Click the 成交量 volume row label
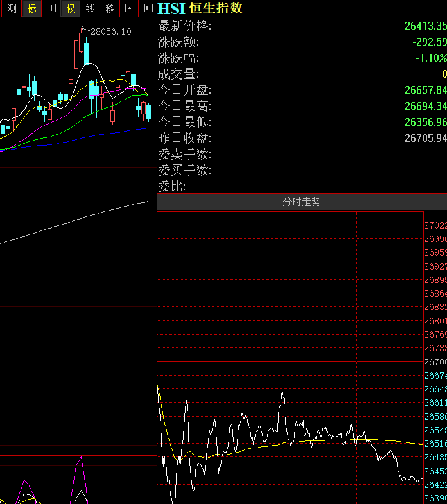Image resolution: width=447 pixels, height=504 pixels. tap(179, 74)
